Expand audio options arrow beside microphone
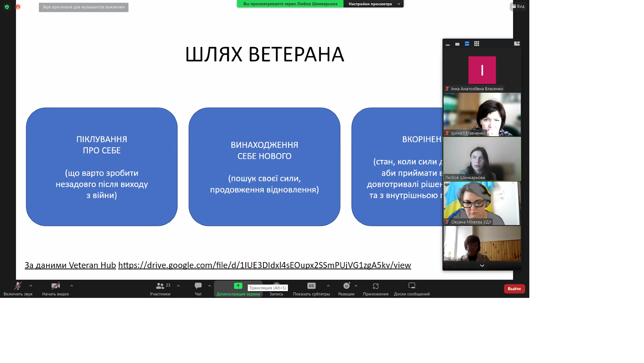The height and width of the screenshot is (363, 644). pyautogui.click(x=31, y=286)
